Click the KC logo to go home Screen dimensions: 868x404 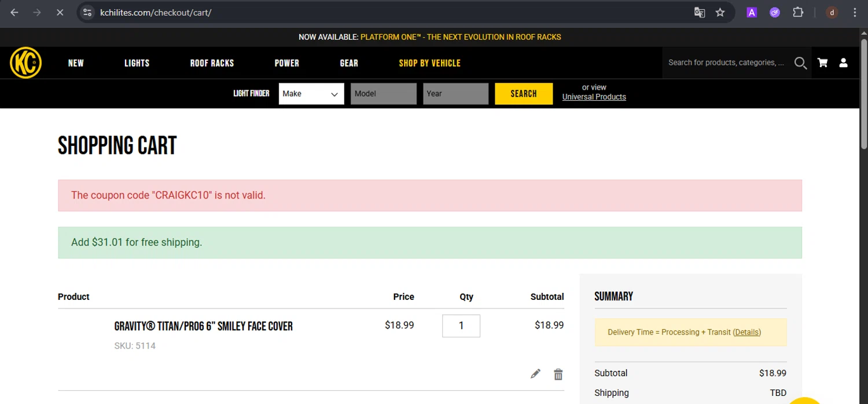coord(25,63)
